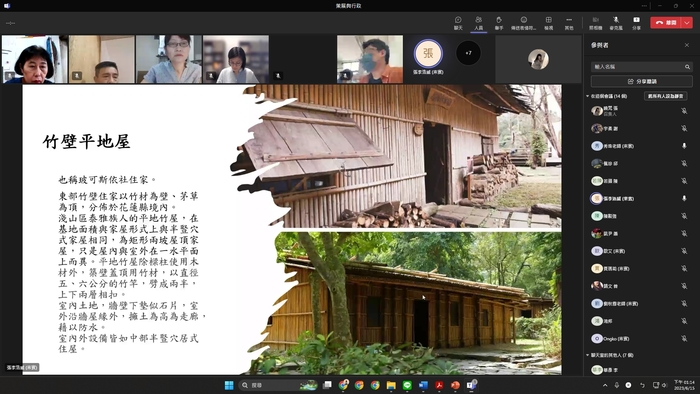Open the 分享 share content tray
Screen dimensions: 700x394
[637, 23]
